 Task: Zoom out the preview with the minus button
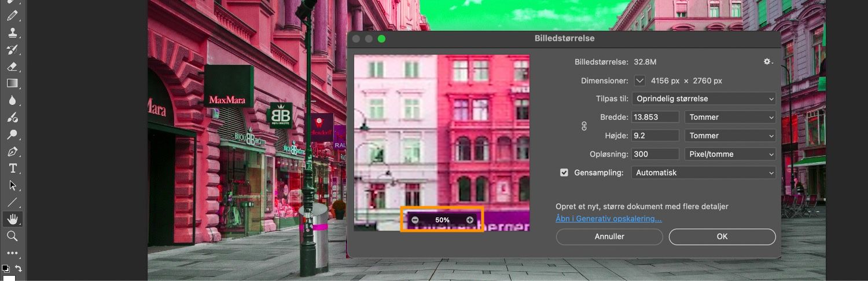pyautogui.click(x=415, y=220)
